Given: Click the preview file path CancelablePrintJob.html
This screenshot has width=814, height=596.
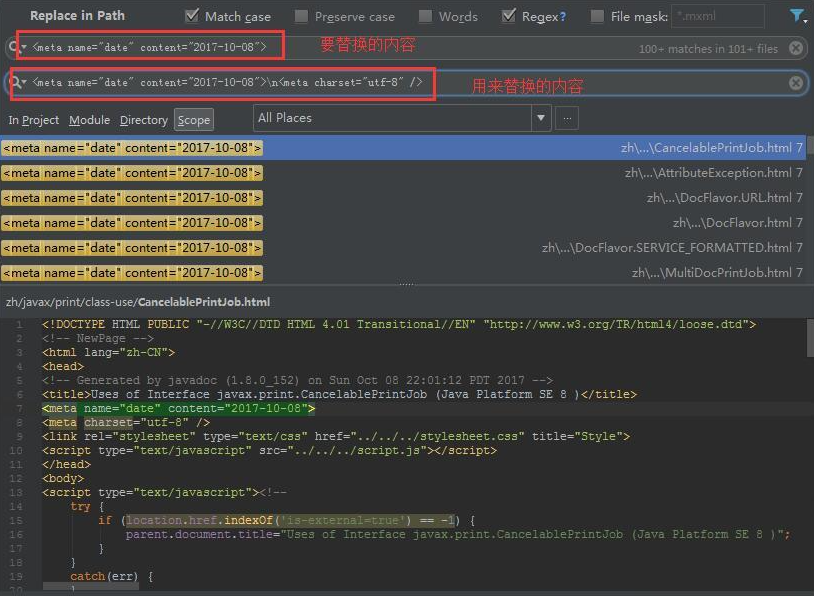Looking at the screenshot, I should point(138,302).
